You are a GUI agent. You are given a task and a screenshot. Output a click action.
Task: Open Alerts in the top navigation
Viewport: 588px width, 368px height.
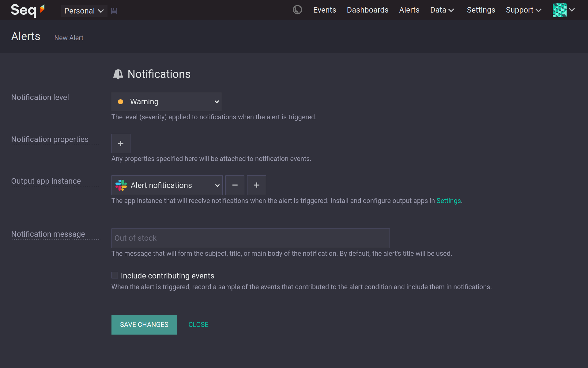coord(409,10)
